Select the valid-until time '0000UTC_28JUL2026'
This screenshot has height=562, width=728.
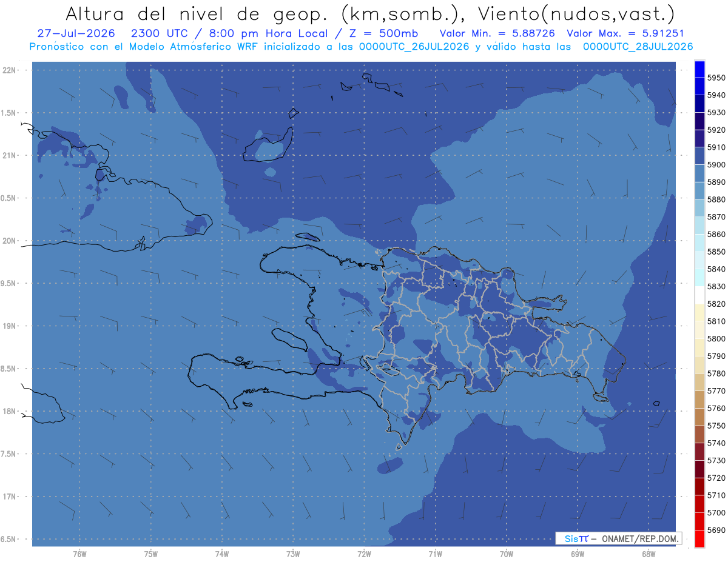pyautogui.click(x=638, y=47)
